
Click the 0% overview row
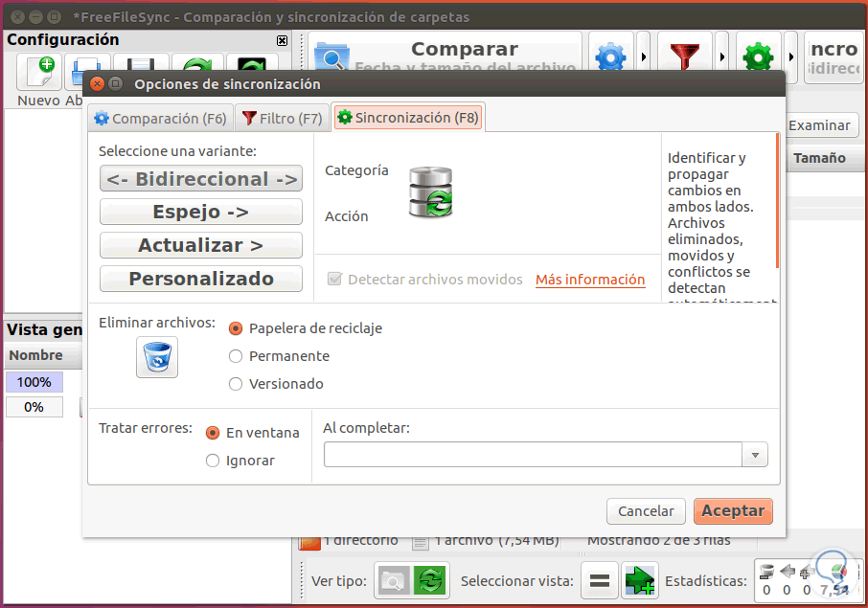point(34,407)
